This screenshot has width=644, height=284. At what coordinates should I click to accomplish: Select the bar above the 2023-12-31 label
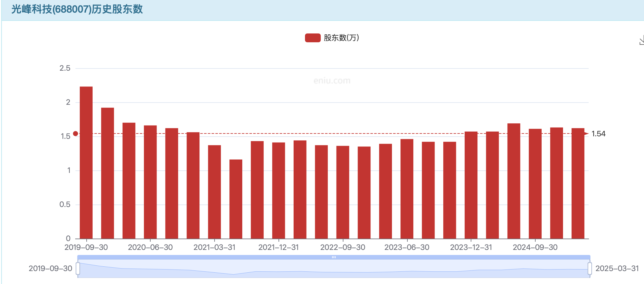pos(471,185)
